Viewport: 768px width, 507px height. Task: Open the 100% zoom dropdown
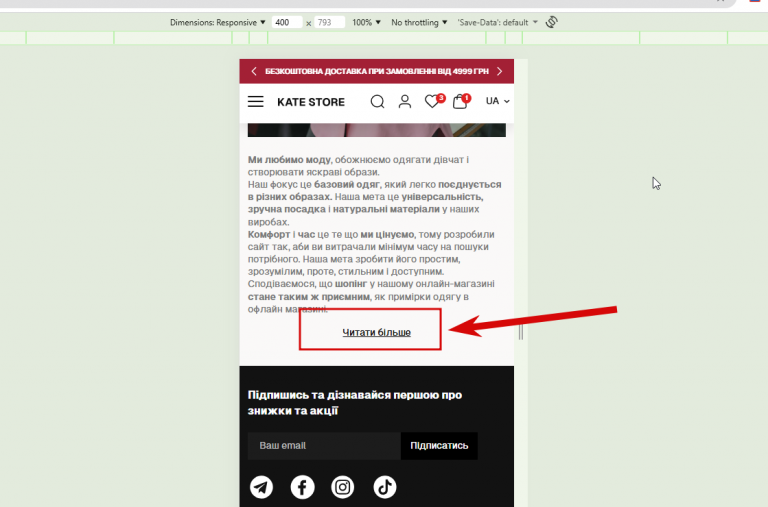[x=366, y=23]
